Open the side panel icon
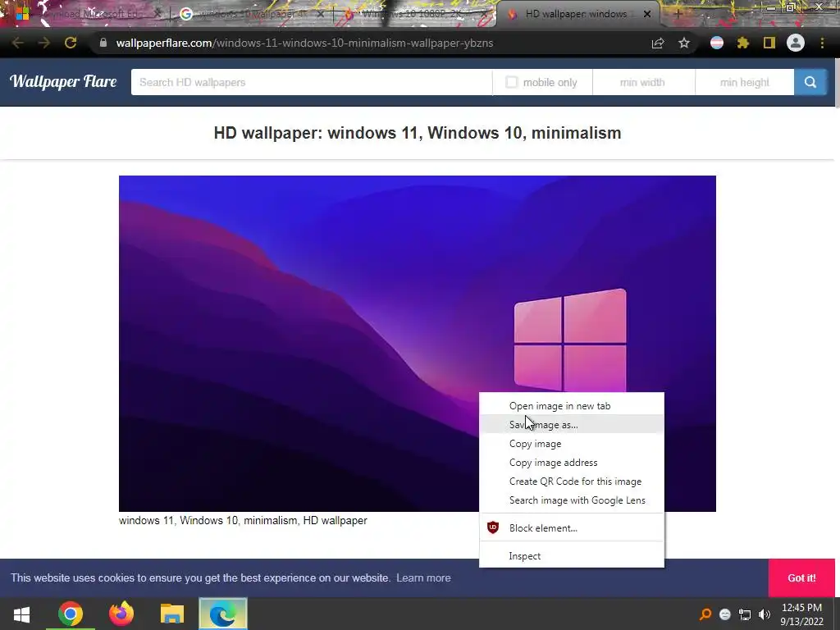The height and width of the screenshot is (630, 840). tap(769, 43)
